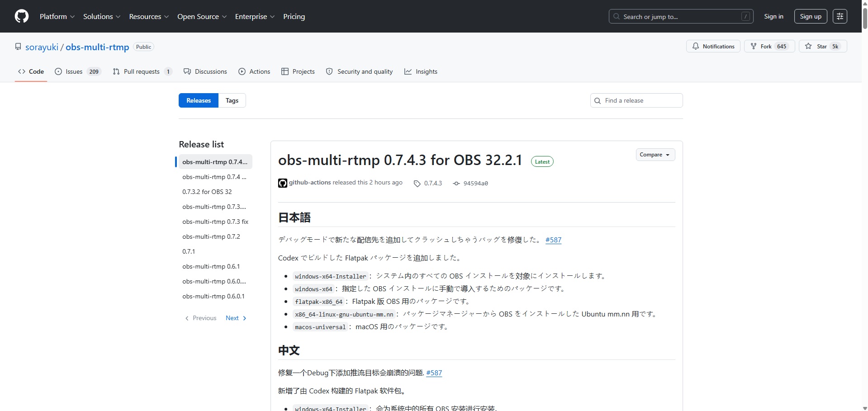The width and height of the screenshot is (868, 411).
Task: Click the Code brackets icon
Action: pos(22,71)
